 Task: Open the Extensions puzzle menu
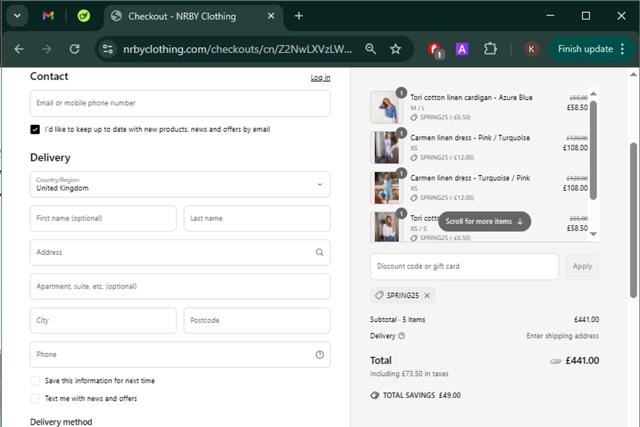490,49
